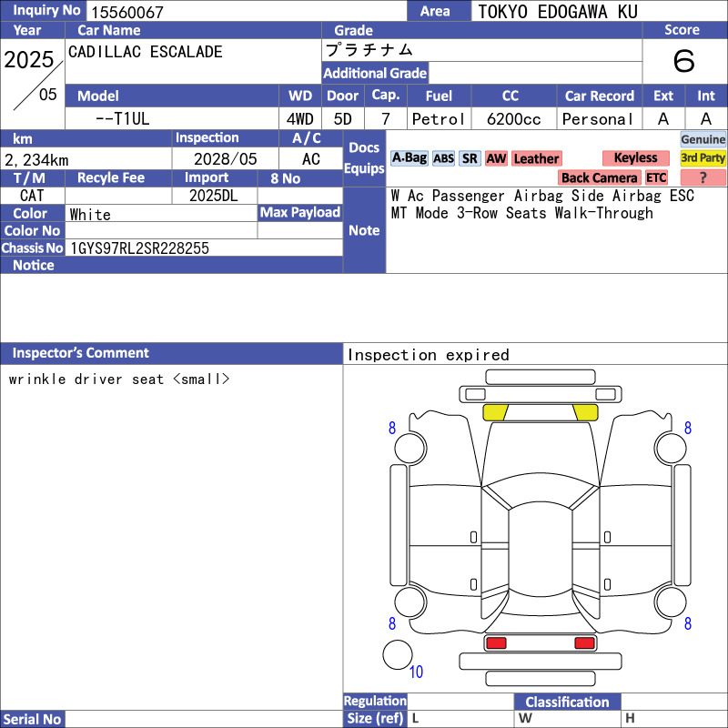Click the ETC equipment badge
Image resolution: width=728 pixels, height=728 pixels.
point(656,177)
